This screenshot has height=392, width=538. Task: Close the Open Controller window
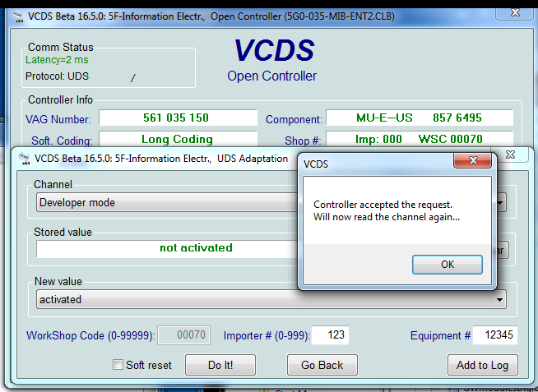[x=515, y=13]
